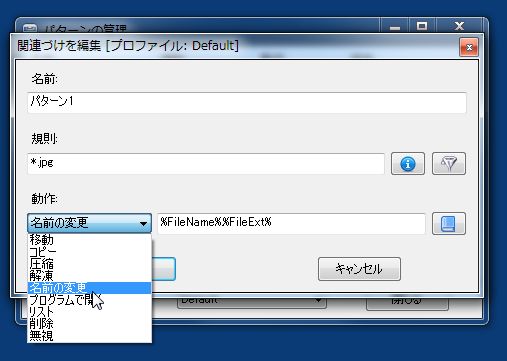The image size is (507, 361).
Task: Select 移動 from the action list
Action: pos(89,240)
